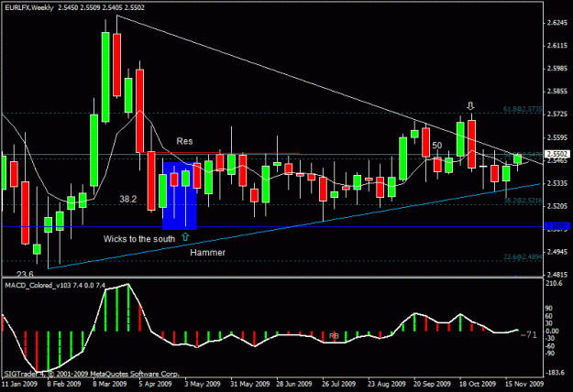
Task: Click the '28 Jun 2009' date label
Action: (294, 384)
